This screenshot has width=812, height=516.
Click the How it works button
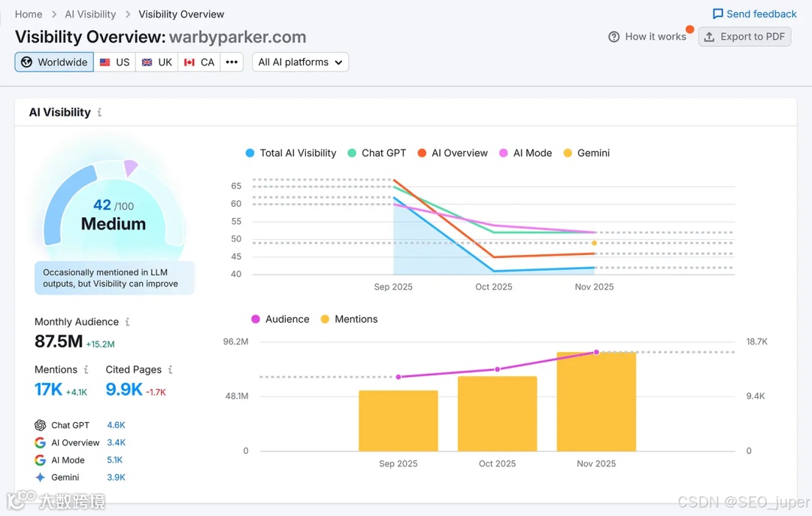[647, 37]
